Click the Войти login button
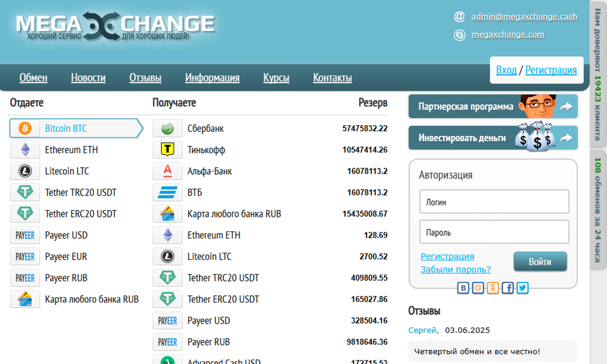 [540, 262]
